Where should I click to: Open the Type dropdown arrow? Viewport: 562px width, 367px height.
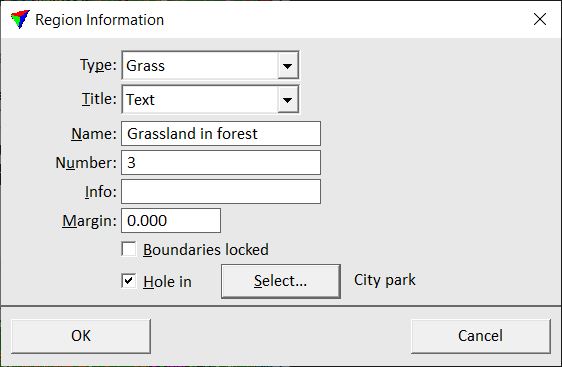click(x=287, y=66)
